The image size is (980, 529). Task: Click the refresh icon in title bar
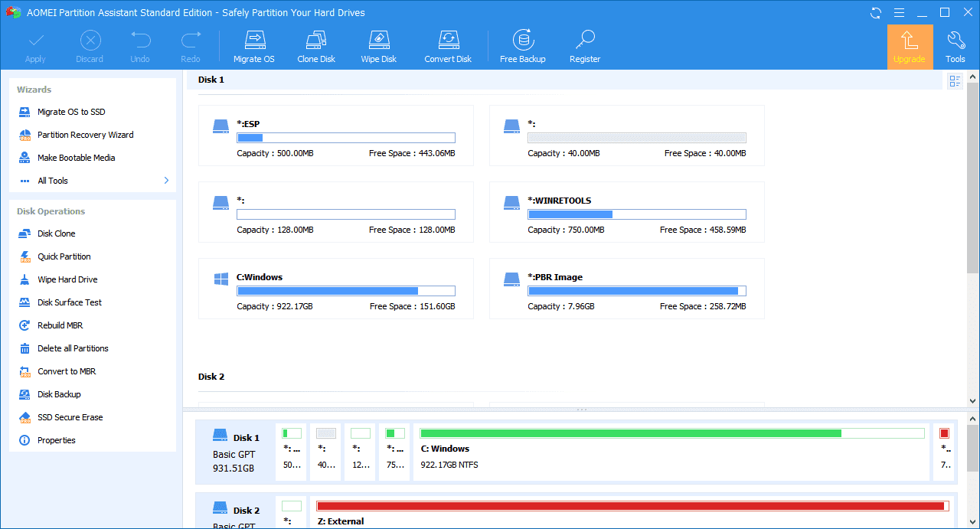point(876,13)
